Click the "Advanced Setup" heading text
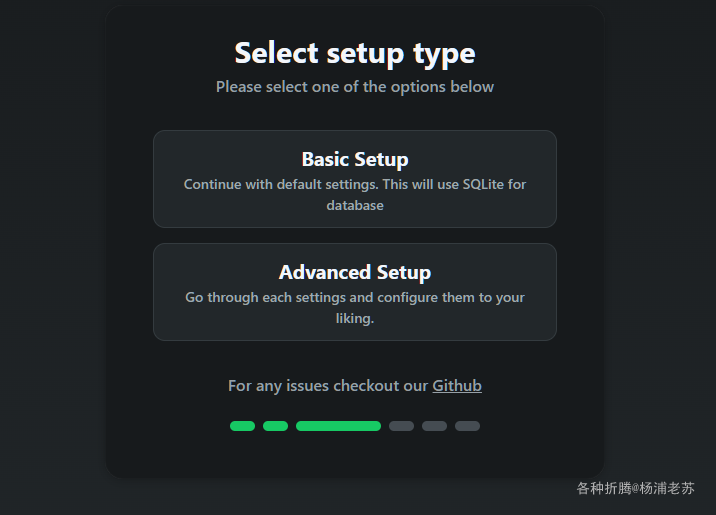716x515 pixels. 355,273
